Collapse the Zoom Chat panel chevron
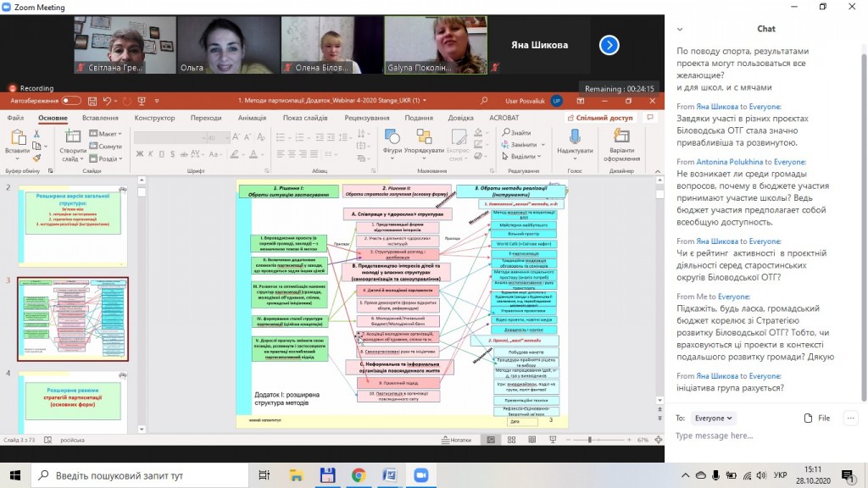 click(x=680, y=30)
